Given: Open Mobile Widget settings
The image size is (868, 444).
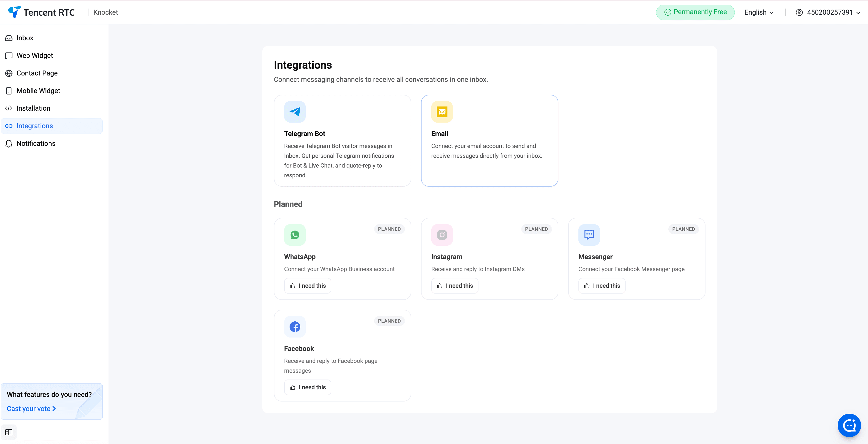Looking at the screenshot, I should (52, 91).
